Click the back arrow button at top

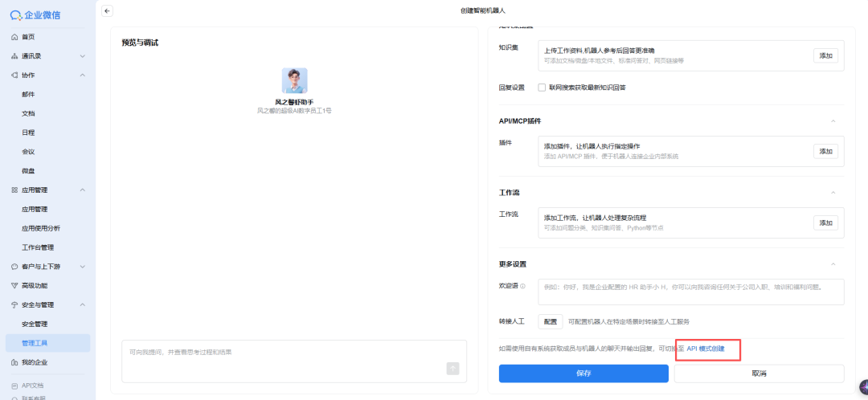pyautogui.click(x=108, y=11)
